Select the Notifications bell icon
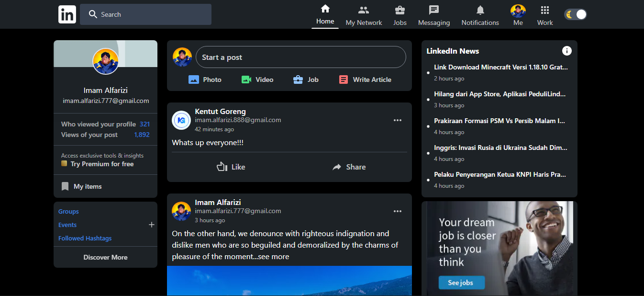The width and height of the screenshot is (644, 296). click(x=480, y=14)
